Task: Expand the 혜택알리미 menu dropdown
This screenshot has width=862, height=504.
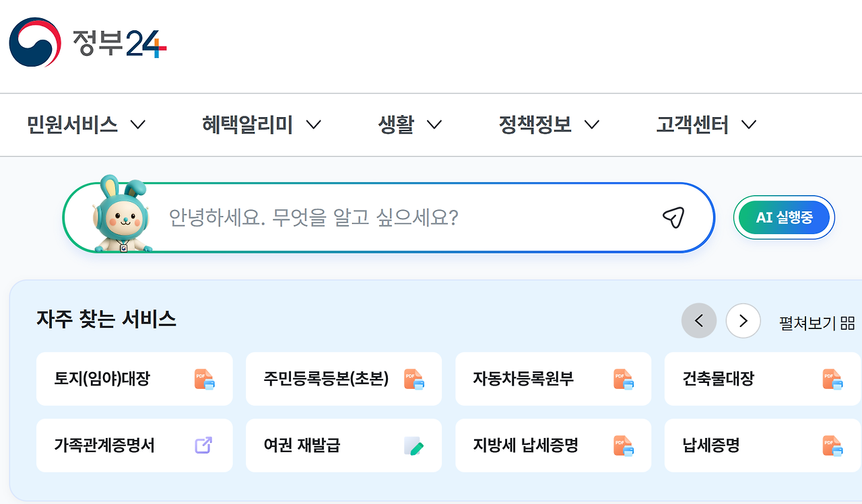Action: click(x=261, y=124)
